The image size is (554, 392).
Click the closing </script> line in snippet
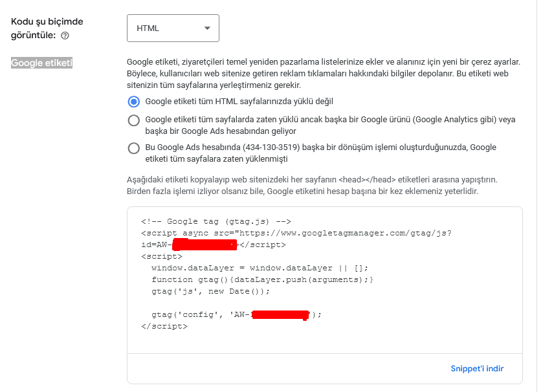click(164, 326)
